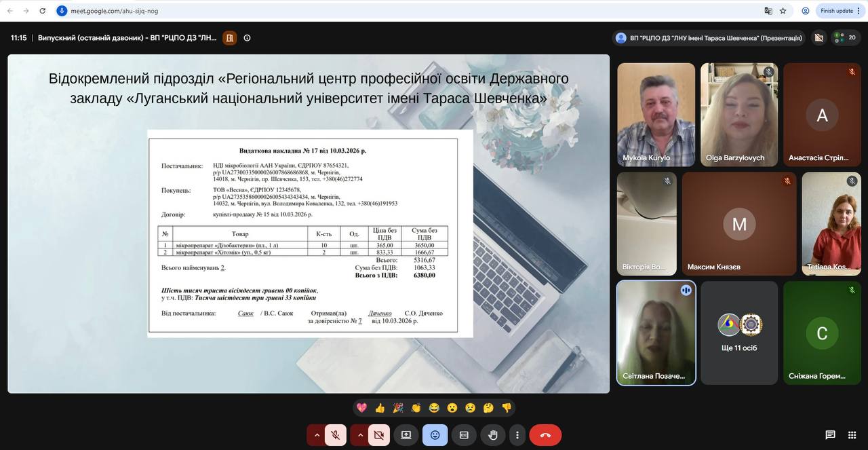Viewport: 868px width, 450px height.
Task: Turn on the camera
Action: (x=379, y=435)
